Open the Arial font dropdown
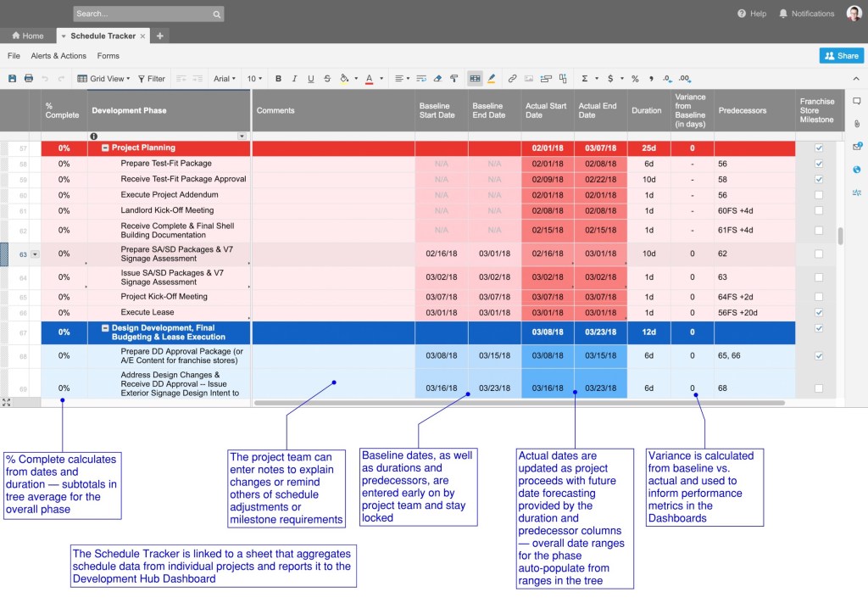The height and width of the screenshot is (603, 868). pyautogui.click(x=225, y=79)
